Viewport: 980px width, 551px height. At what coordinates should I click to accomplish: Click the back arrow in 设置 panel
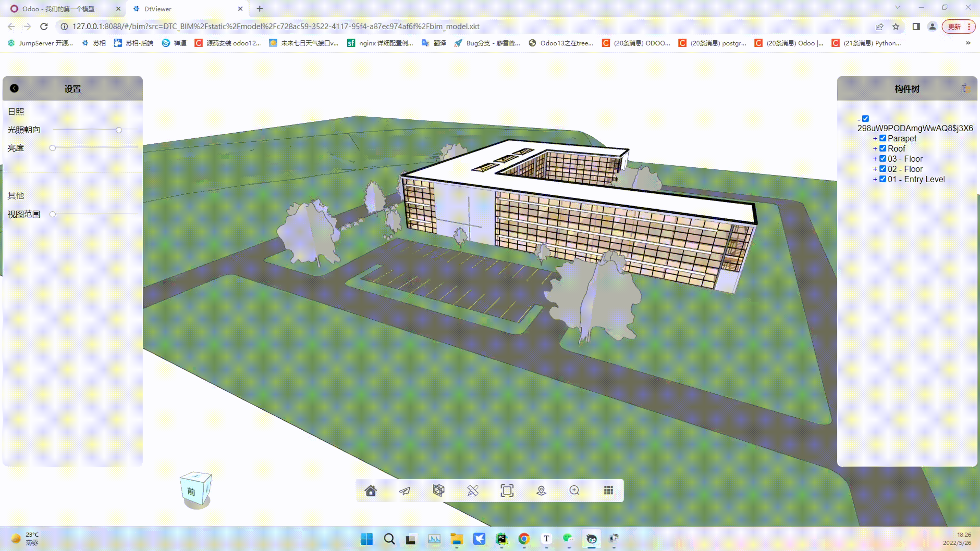click(x=14, y=88)
